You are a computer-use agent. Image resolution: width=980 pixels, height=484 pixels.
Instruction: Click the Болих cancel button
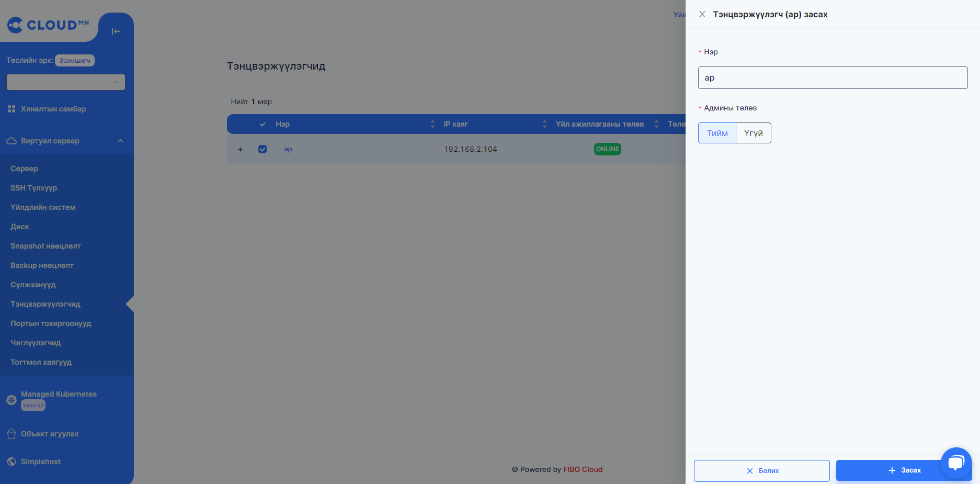pyautogui.click(x=761, y=470)
